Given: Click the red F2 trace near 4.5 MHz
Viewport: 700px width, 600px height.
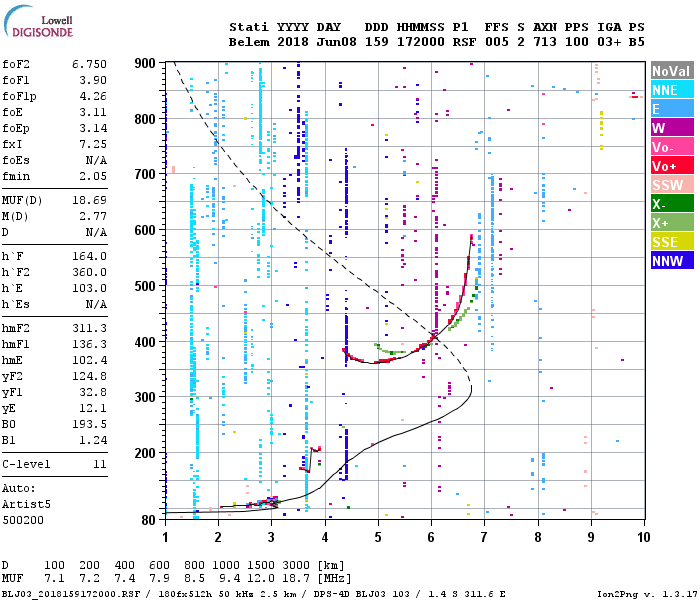Looking at the screenshot, I should (x=353, y=356).
